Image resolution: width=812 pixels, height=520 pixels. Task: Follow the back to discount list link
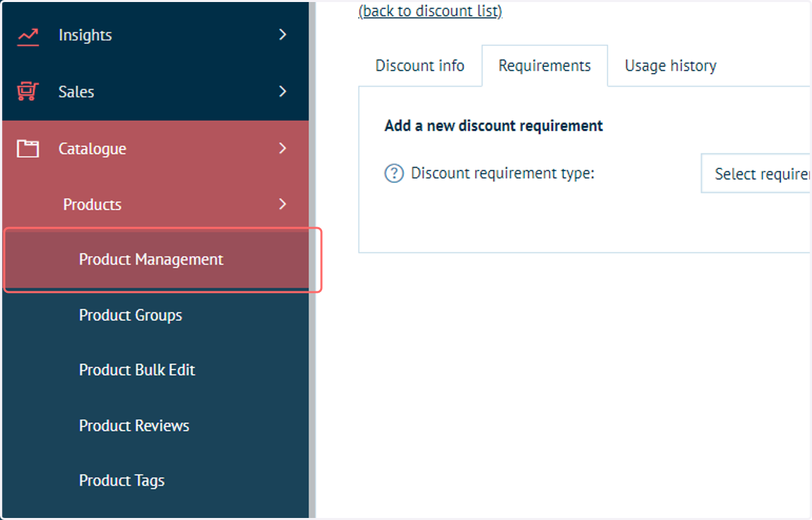430,11
